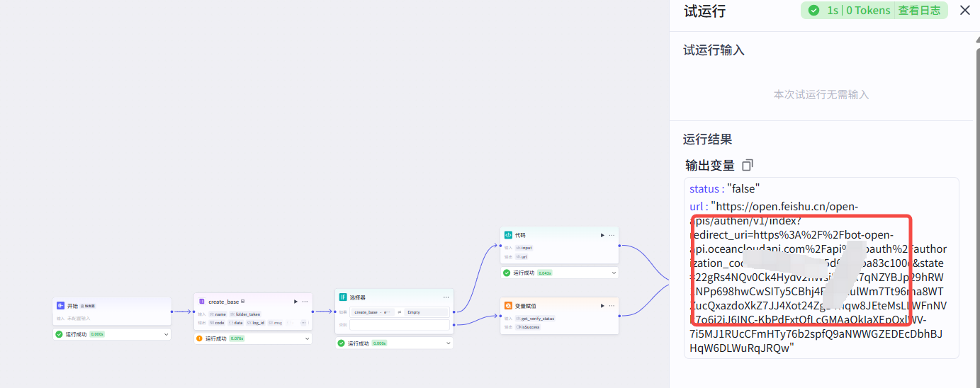Click the status "false" output value
This screenshot has width=980, height=388.
tap(743, 188)
